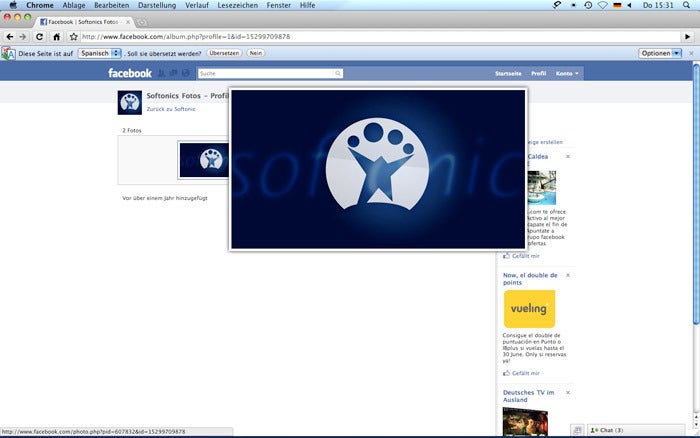The height and width of the screenshot is (438, 700).
Task: Click the browser Back arrow
Action: [10, 37]
